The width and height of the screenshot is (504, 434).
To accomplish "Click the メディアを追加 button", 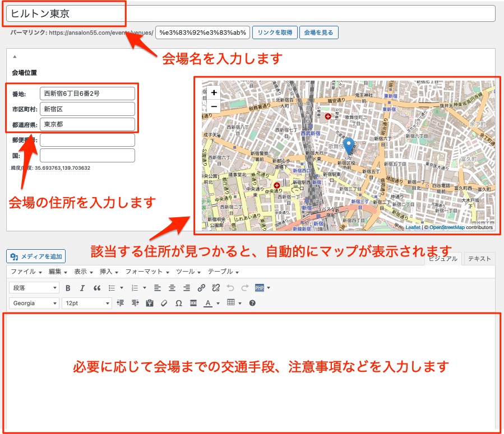I will pyautogui.click(x=36, y=256).
